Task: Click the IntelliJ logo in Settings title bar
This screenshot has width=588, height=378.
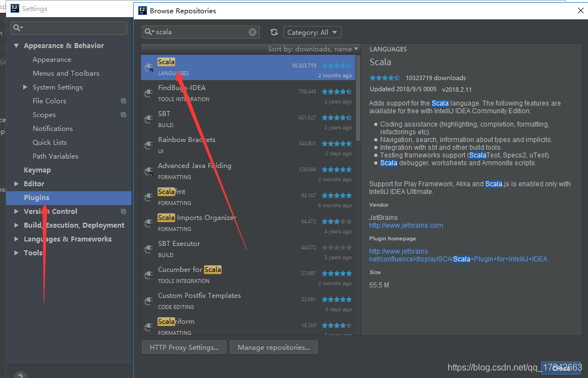Action: [x=14, y=8]
